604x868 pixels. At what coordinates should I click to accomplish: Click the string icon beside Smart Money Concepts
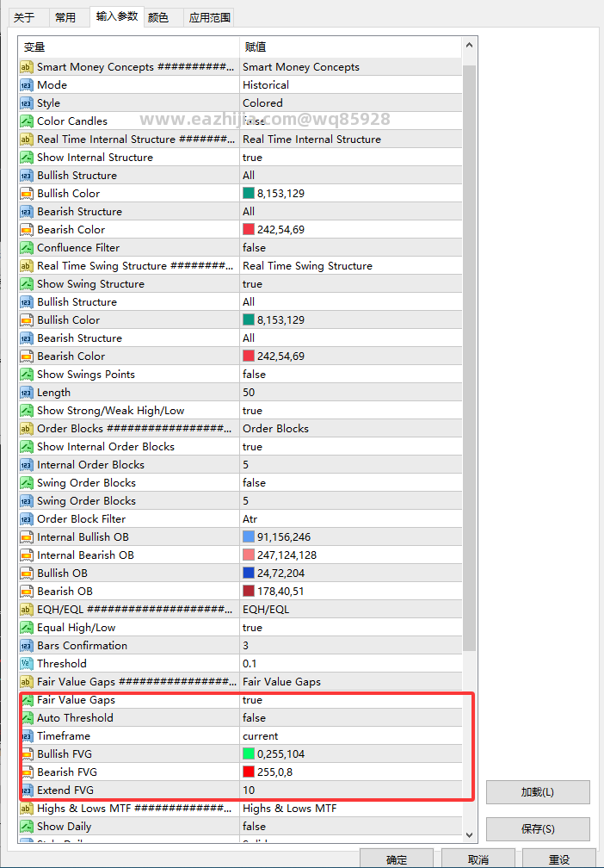pos(27,67)
